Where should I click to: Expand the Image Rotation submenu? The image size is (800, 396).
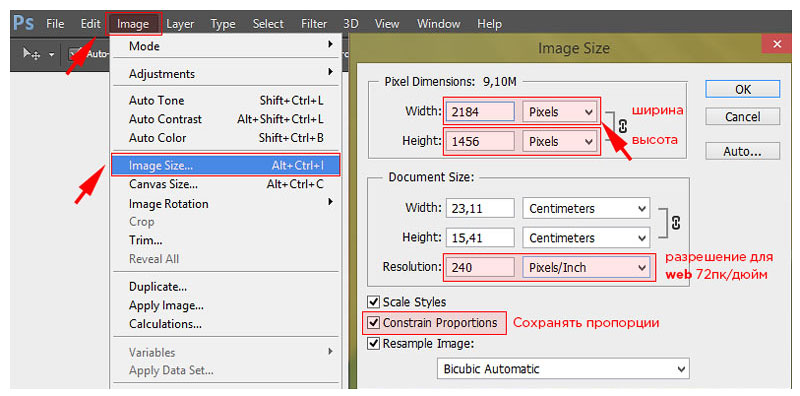(x=226, y=204)
